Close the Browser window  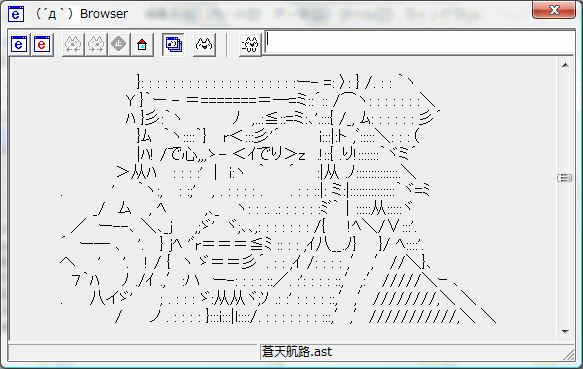click(x=554, y=10)
